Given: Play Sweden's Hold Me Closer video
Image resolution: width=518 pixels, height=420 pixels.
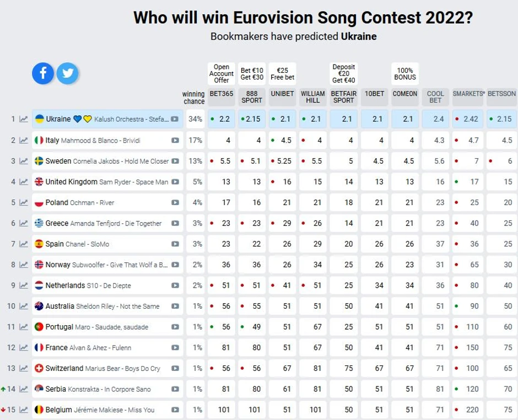Looking at the screenshot, I should 175,161.
